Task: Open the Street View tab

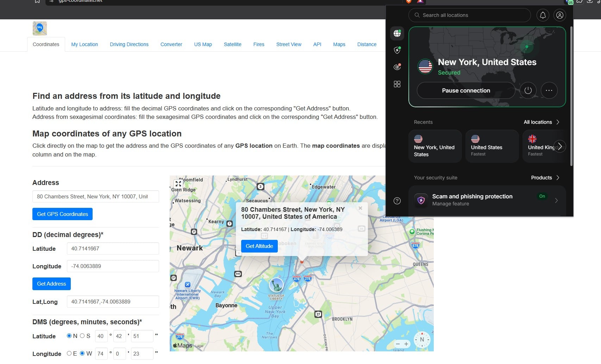Action: (289, 44)
